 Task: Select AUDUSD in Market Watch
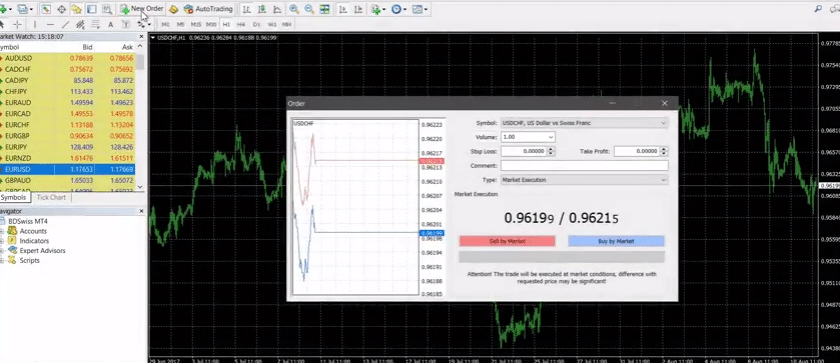pos(68,58)
